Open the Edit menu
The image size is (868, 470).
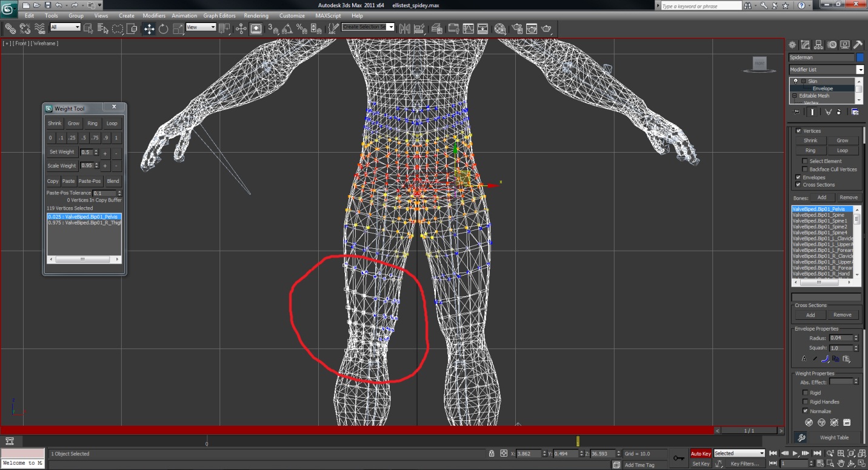coord(29,16)
